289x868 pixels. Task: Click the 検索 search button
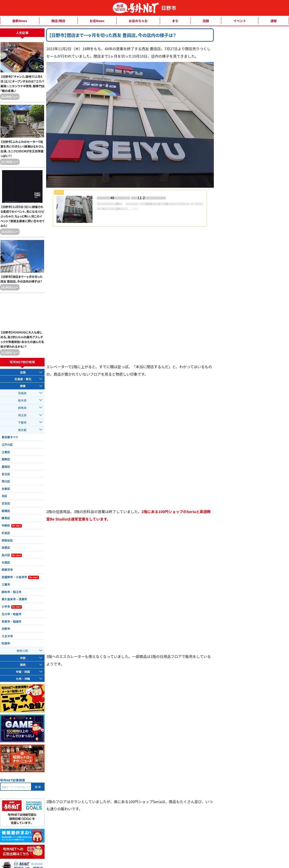tap(38, 787)
